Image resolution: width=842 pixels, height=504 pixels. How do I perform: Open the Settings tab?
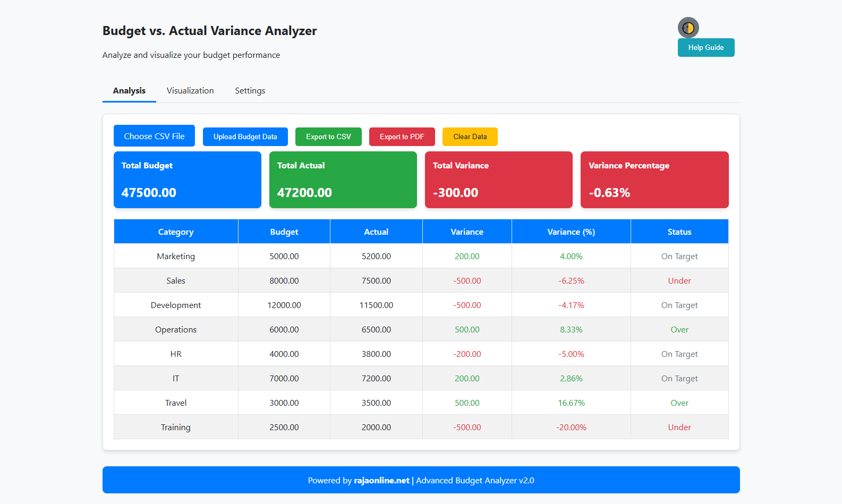[250, 91]
